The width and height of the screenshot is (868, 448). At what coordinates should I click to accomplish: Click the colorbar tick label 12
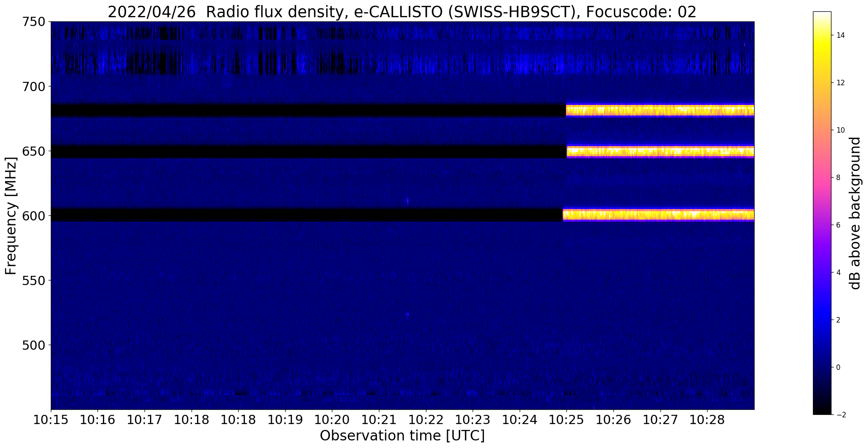click(x=841, y=83)
